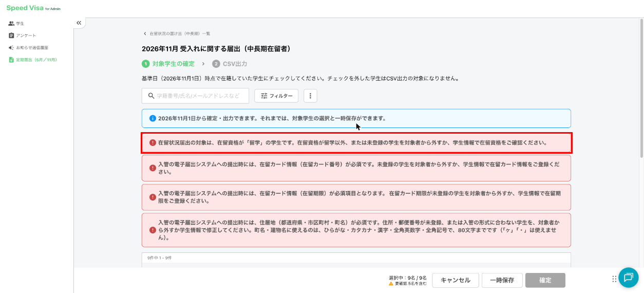Click the magnifier search icon

[151, 96]
